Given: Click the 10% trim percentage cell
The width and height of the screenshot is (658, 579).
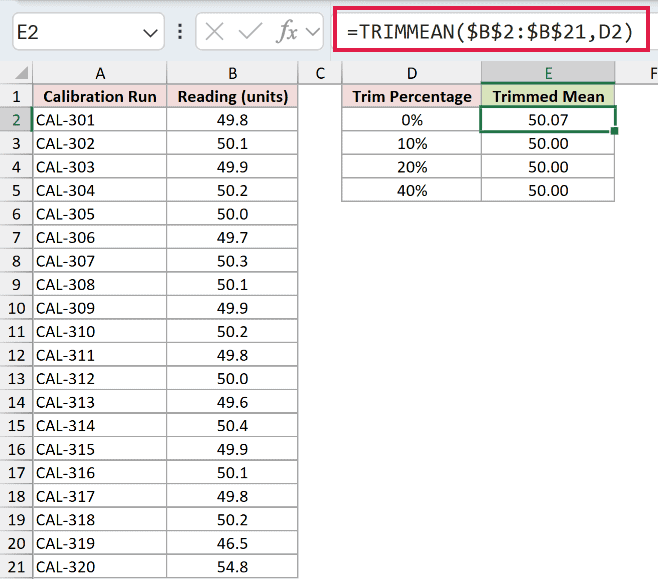Looking at the screenshot, I should 412,143.
